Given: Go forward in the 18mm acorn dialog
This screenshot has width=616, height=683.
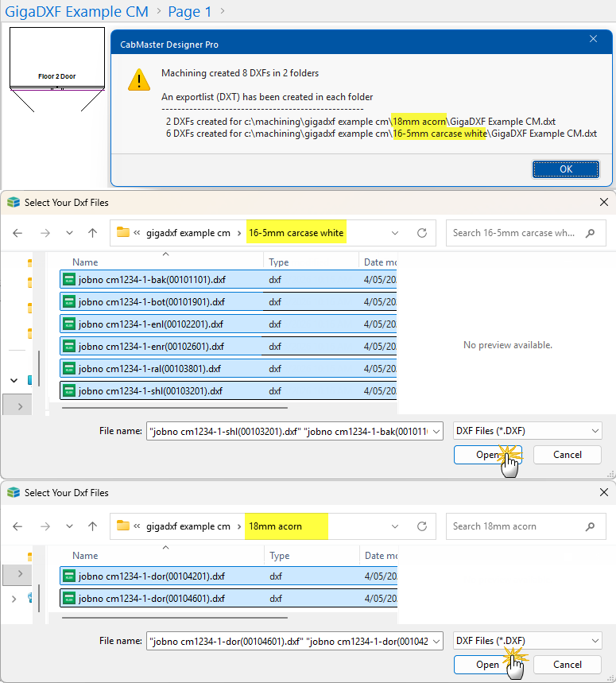Looking at the screenshot, I should pos(45,526).
